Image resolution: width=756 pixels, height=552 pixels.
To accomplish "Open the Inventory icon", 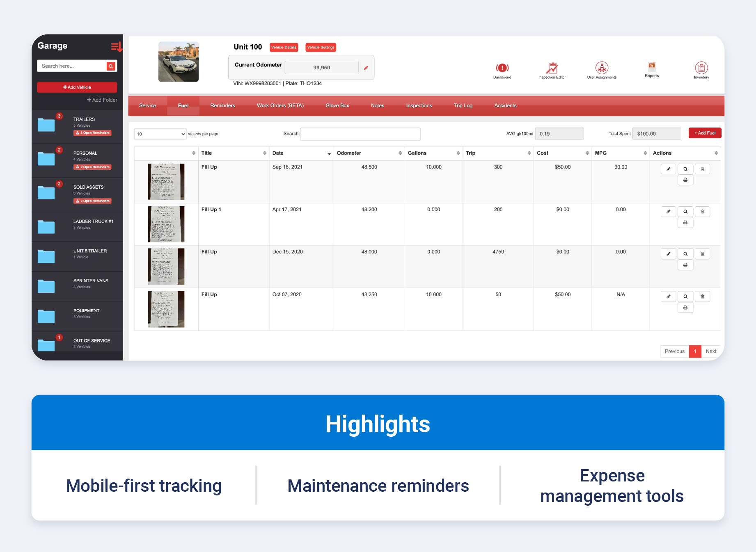I will click(701, 69).
